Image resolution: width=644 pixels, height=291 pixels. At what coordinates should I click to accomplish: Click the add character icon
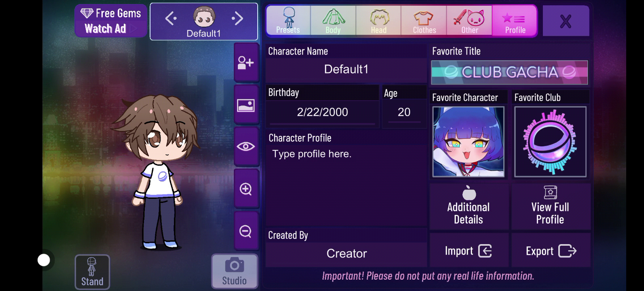[246, 63]
